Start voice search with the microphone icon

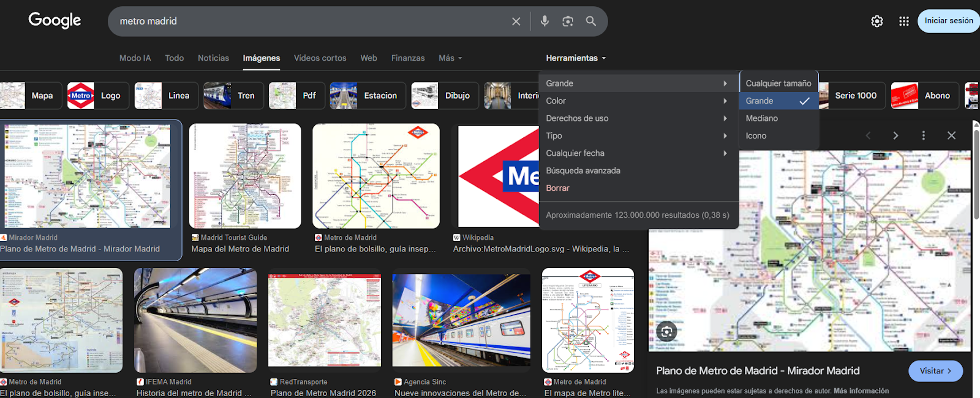[545, 21]
